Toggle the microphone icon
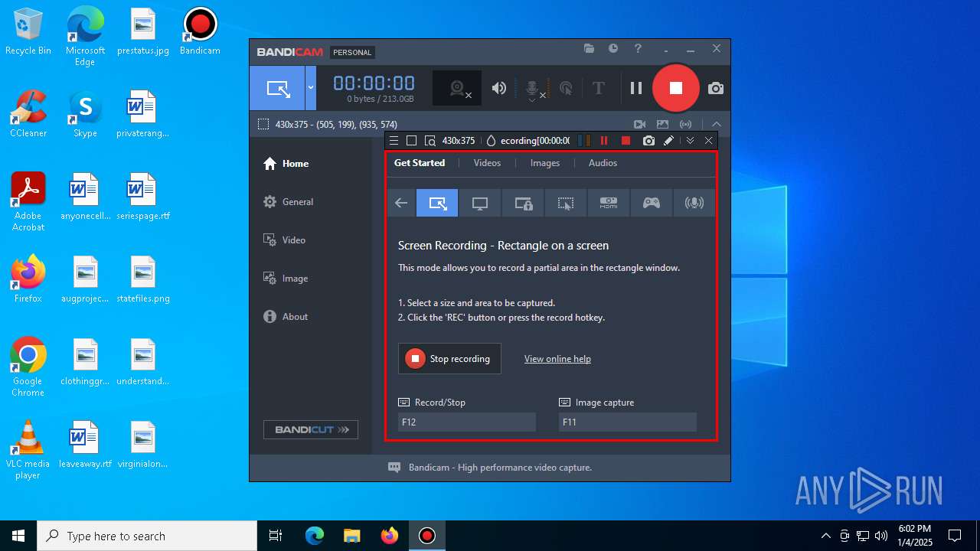 [x=533, y=89]
